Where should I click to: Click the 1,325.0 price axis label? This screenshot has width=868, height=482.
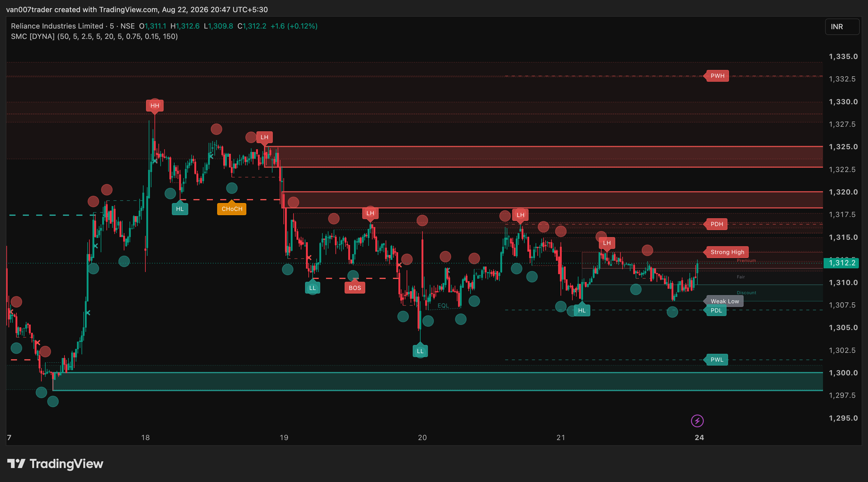(x=843, y=147)
